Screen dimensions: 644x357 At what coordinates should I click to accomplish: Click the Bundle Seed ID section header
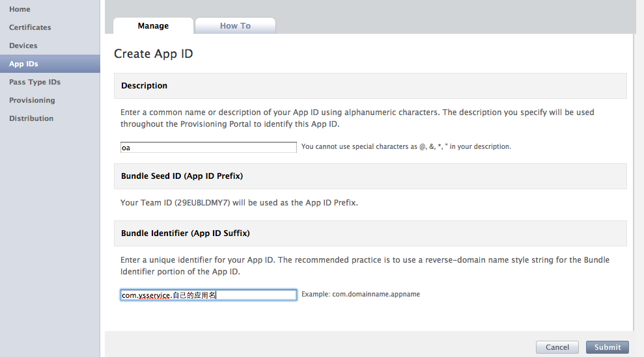(x=182, y=176)
